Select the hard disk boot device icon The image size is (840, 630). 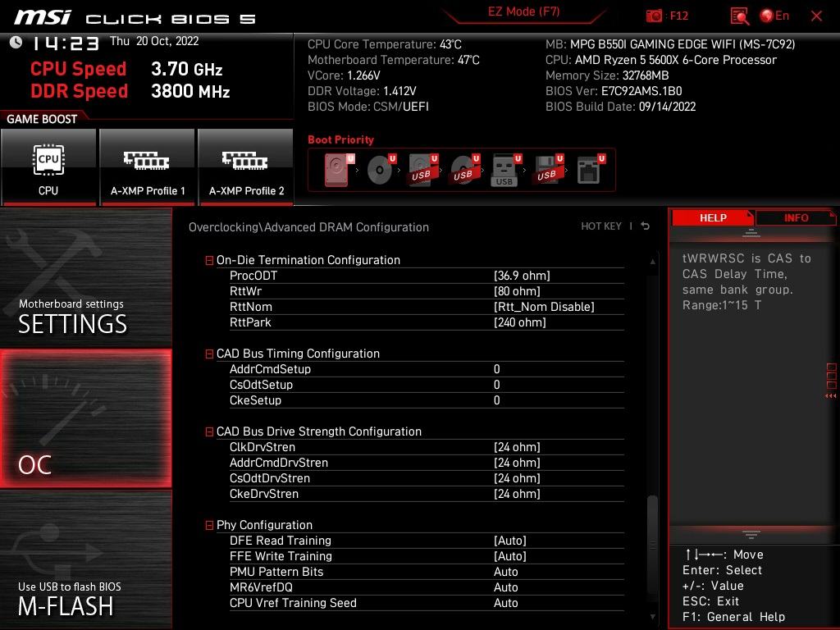(x=339, y=170)
